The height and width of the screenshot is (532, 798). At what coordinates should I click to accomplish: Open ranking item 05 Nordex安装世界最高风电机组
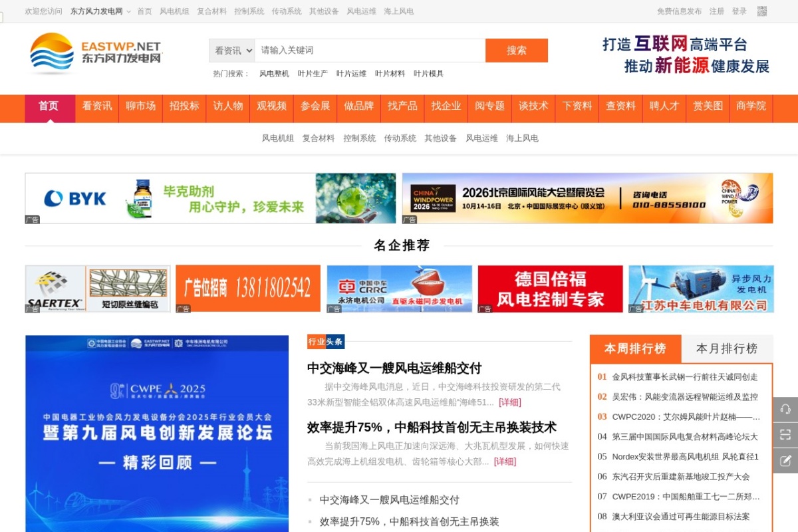point(685,457)
